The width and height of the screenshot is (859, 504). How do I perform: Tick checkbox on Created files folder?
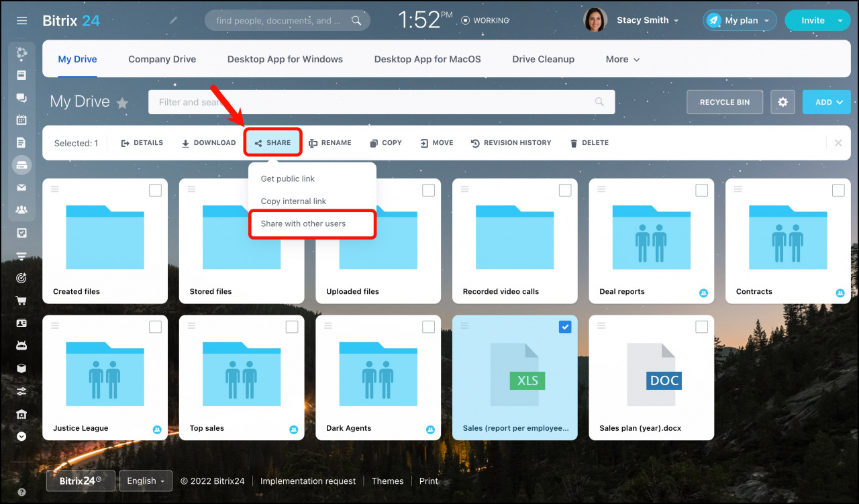(155, 191)
